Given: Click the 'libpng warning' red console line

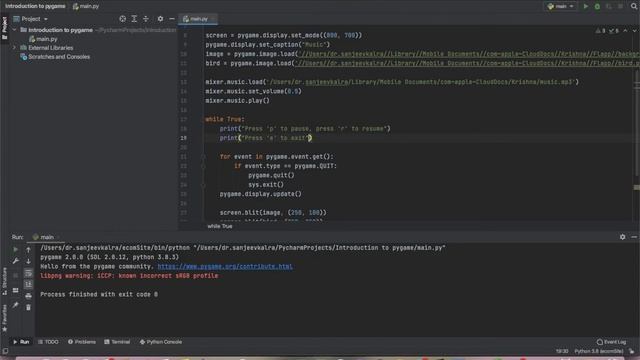Looking at the screenshot, I should (129, 276).
